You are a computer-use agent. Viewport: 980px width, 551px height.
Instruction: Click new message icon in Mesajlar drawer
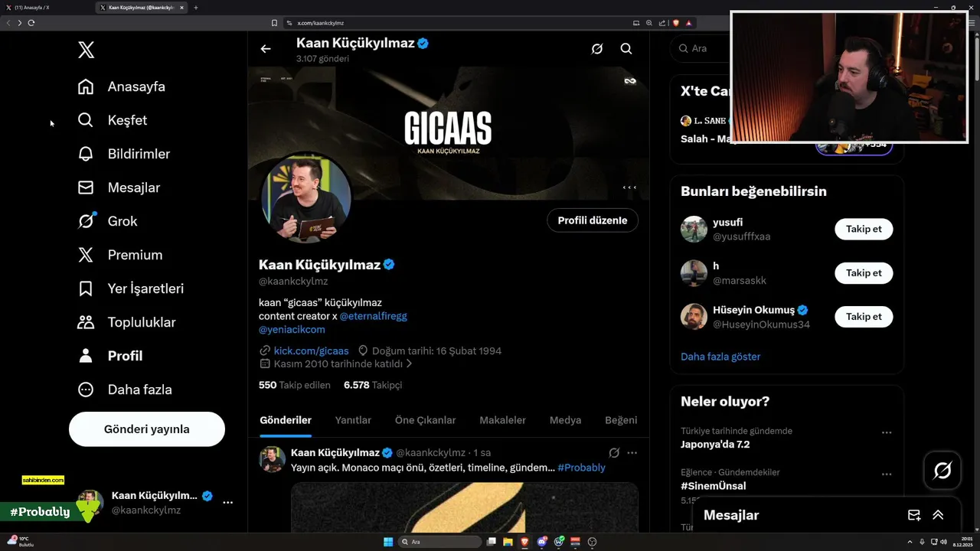pyautogui.click(x=914, y=515)
